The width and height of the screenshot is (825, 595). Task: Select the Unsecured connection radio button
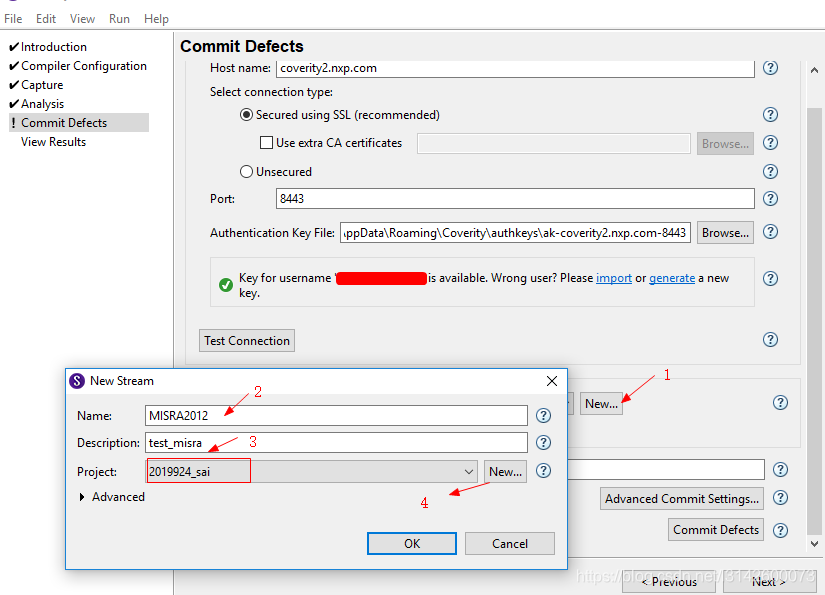[246, 172]
